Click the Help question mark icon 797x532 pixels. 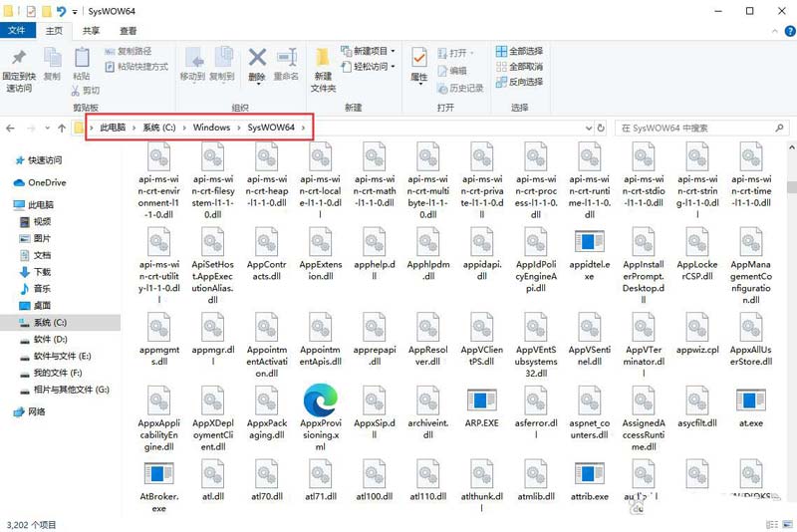coord(790,31)
